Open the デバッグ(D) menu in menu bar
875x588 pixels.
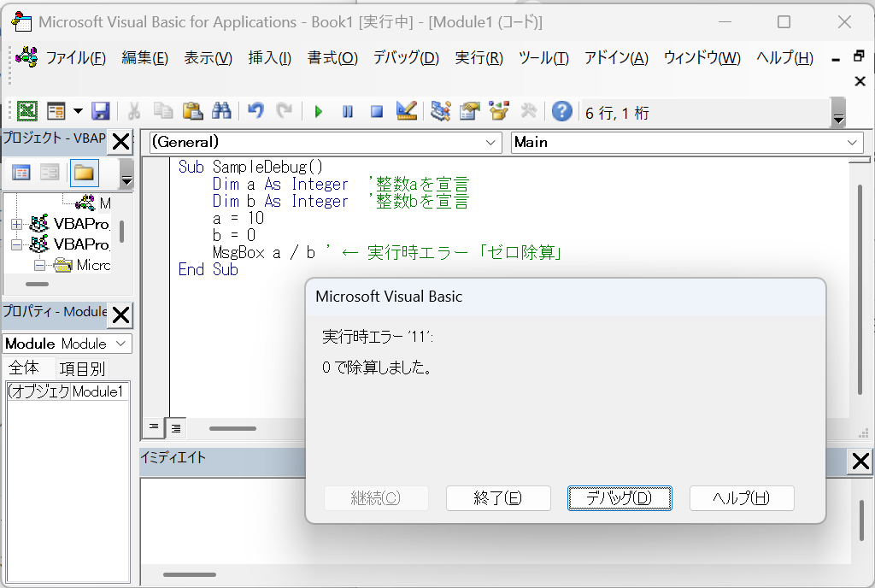click(x=406, y=57)
